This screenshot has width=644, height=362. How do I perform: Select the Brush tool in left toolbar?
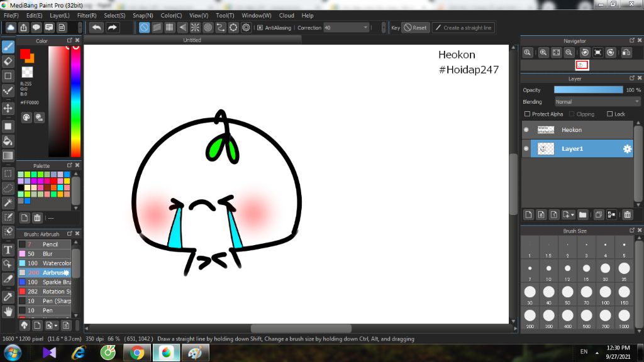click(8, 47)
